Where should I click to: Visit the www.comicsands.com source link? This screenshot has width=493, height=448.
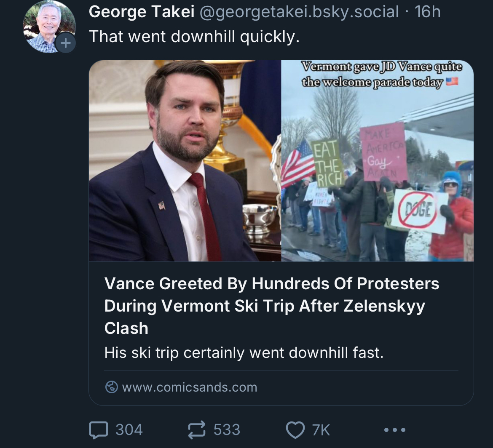(x=189, y=387)
